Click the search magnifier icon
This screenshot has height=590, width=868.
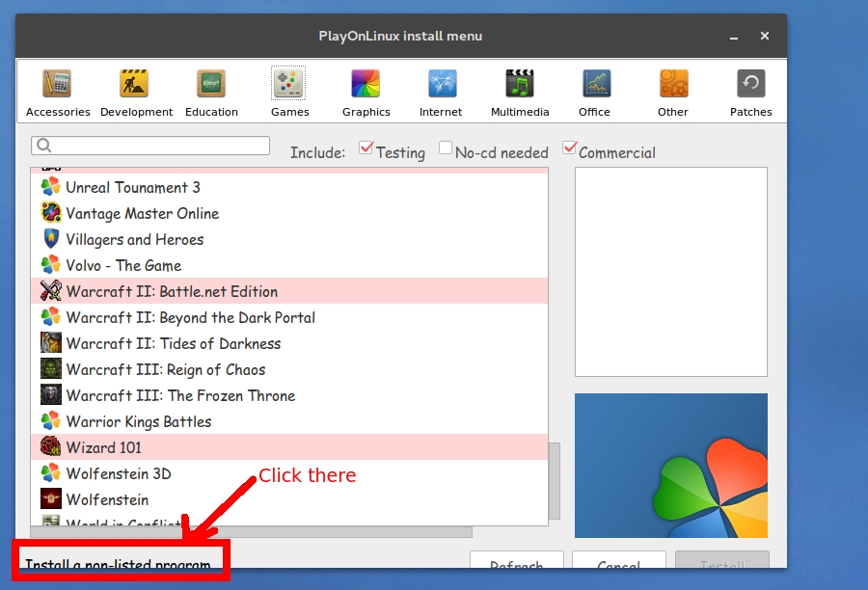(x=43, y=146)
